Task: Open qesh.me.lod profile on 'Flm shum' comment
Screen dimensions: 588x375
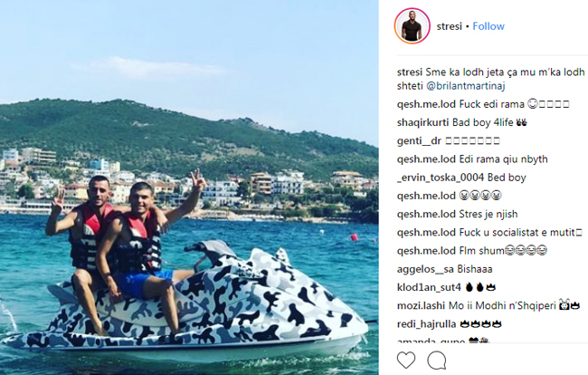Action: coord(426,251)
